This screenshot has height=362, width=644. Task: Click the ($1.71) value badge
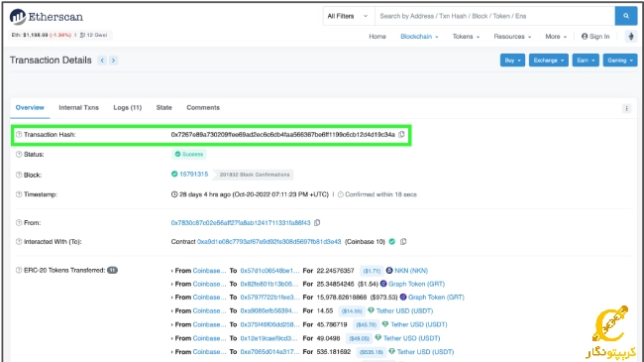[372, 271]
